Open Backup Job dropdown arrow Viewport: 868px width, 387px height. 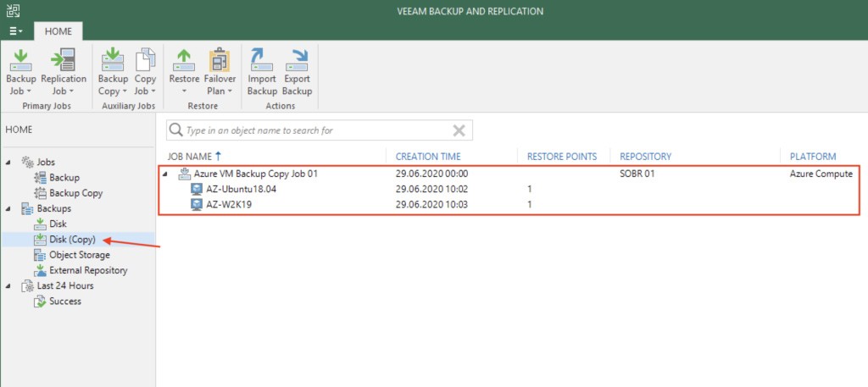[x=29, y=91]
